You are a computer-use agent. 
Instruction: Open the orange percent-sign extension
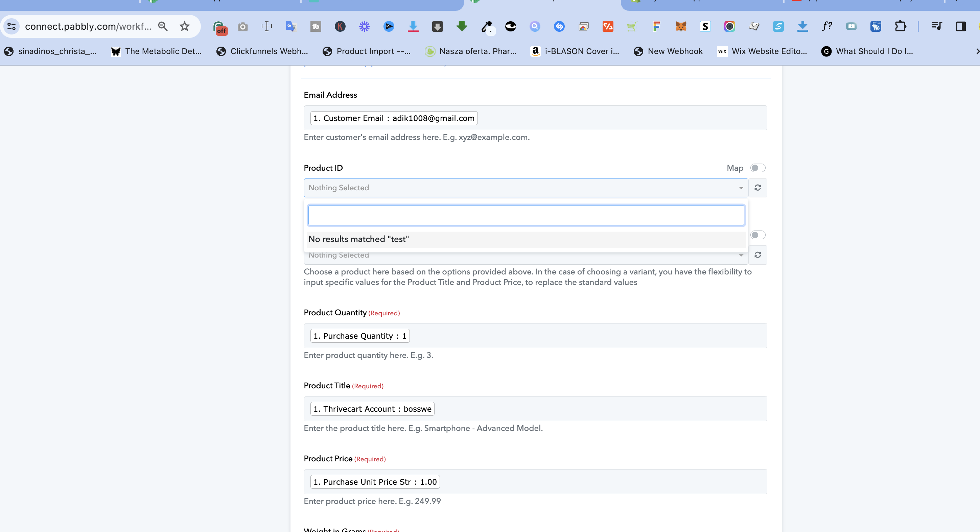pos(608,26)
